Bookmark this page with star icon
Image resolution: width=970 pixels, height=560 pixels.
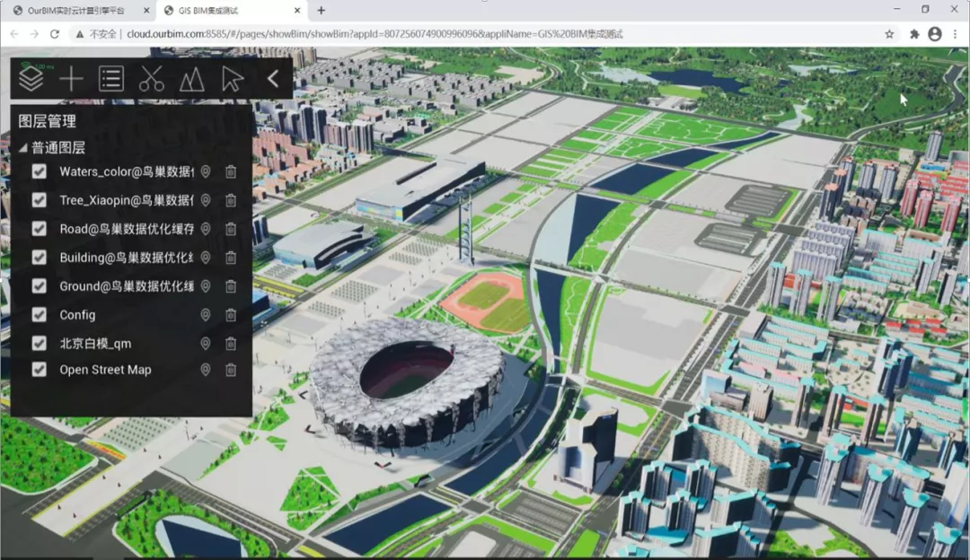coord(889,34)
